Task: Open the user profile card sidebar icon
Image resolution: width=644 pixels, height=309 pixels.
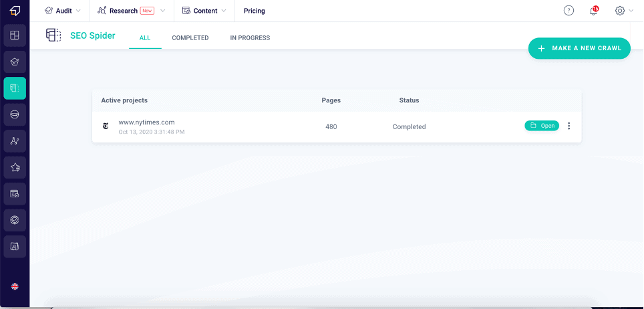Action: (x=15, y=246)
